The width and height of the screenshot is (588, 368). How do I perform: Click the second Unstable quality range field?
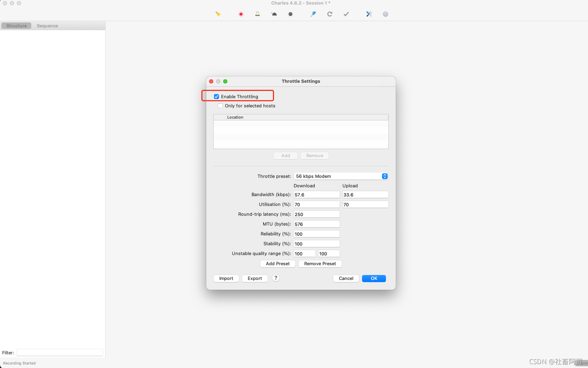[329, 254]
